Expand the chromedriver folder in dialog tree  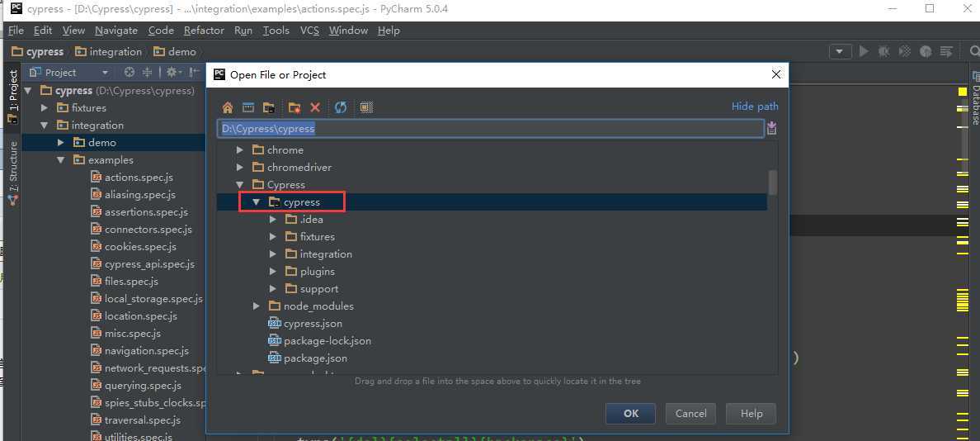[x=239, y=168]
